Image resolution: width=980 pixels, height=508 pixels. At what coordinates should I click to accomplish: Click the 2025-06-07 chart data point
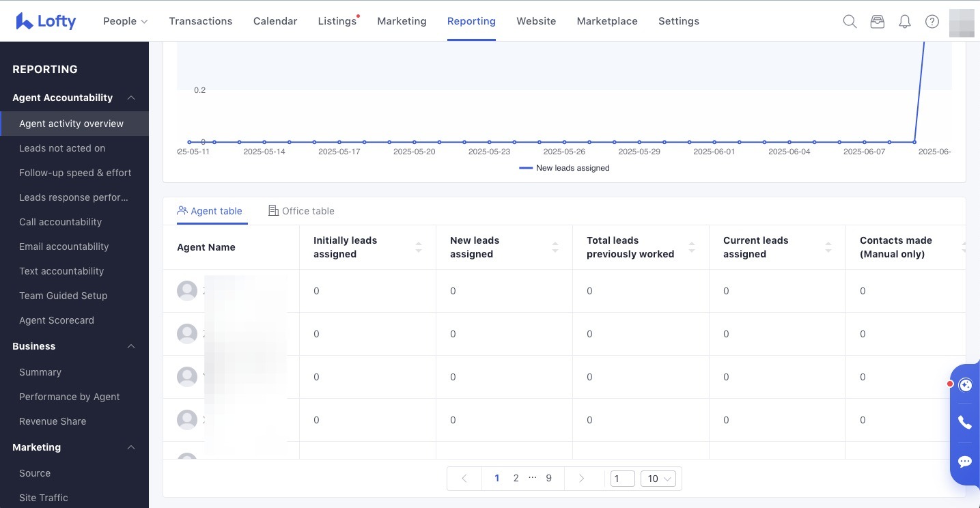864,142
